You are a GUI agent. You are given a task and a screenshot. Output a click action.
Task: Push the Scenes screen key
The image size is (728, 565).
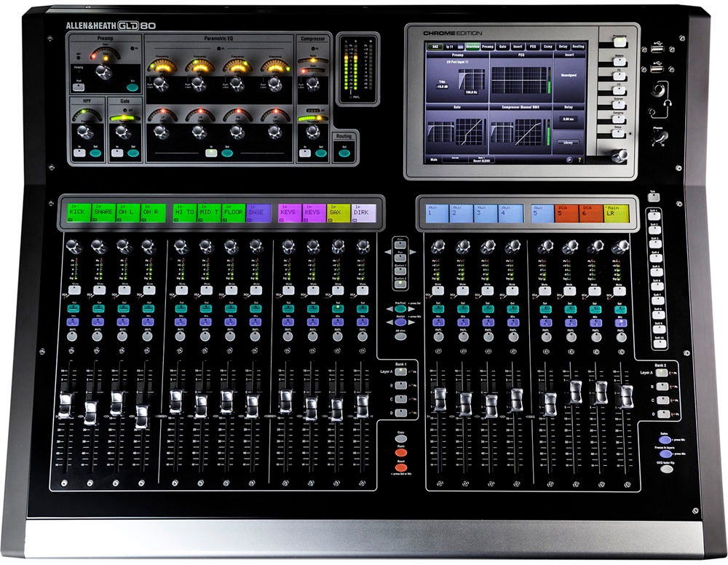coord(619,105)
